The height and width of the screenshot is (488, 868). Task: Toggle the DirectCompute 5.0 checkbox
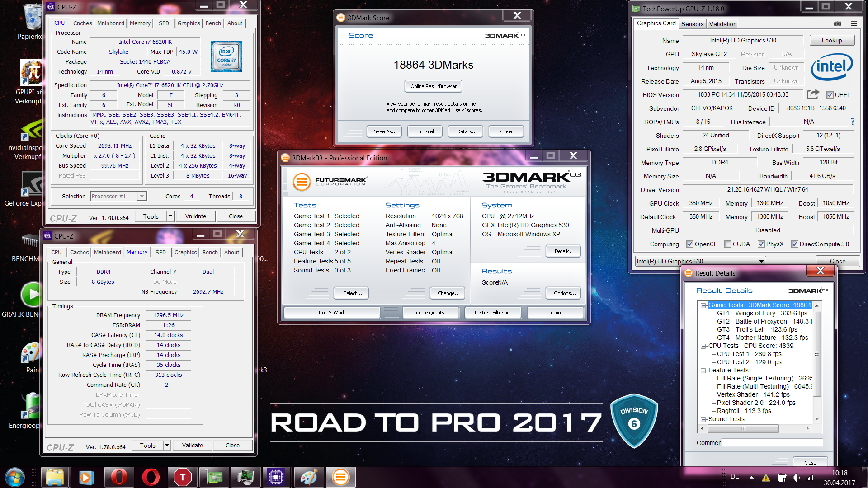tap(794, 244)
